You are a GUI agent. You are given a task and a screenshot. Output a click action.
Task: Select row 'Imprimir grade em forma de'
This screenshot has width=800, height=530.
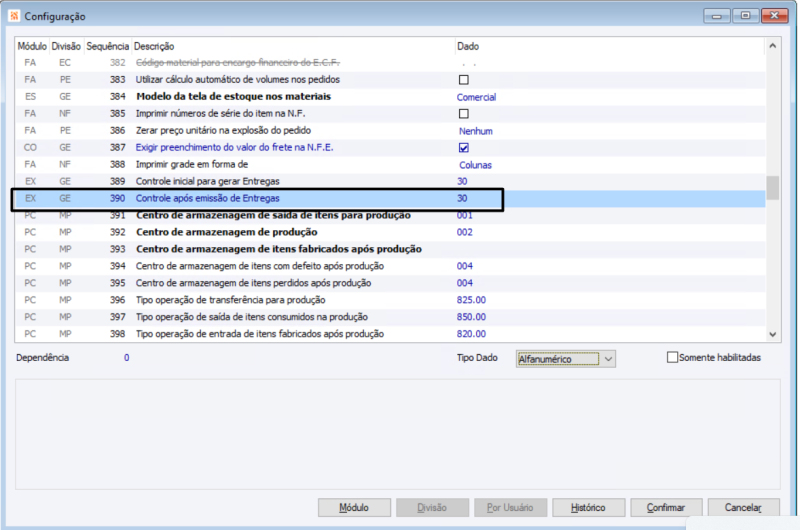coord(390,164)
